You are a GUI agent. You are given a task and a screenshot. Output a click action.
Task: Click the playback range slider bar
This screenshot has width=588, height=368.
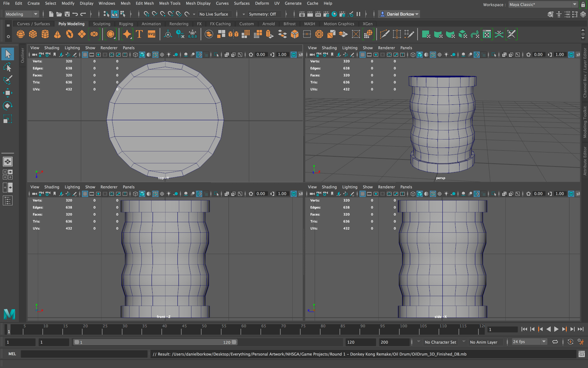pos(155,342)
